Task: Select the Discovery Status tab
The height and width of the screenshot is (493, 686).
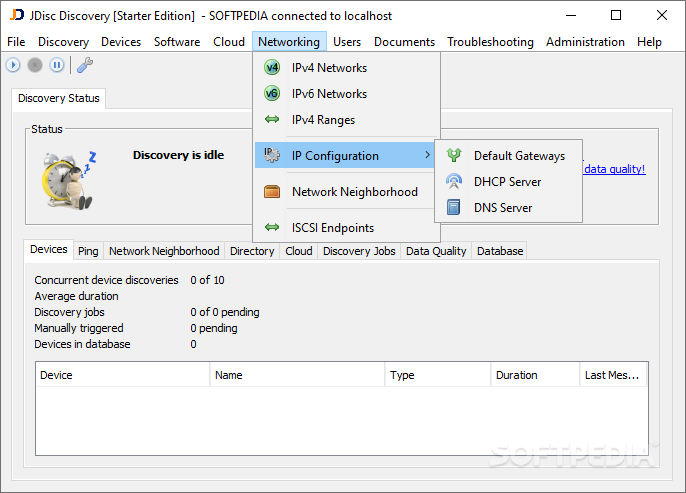Action: pyautogui.click(x=59, y=98)
